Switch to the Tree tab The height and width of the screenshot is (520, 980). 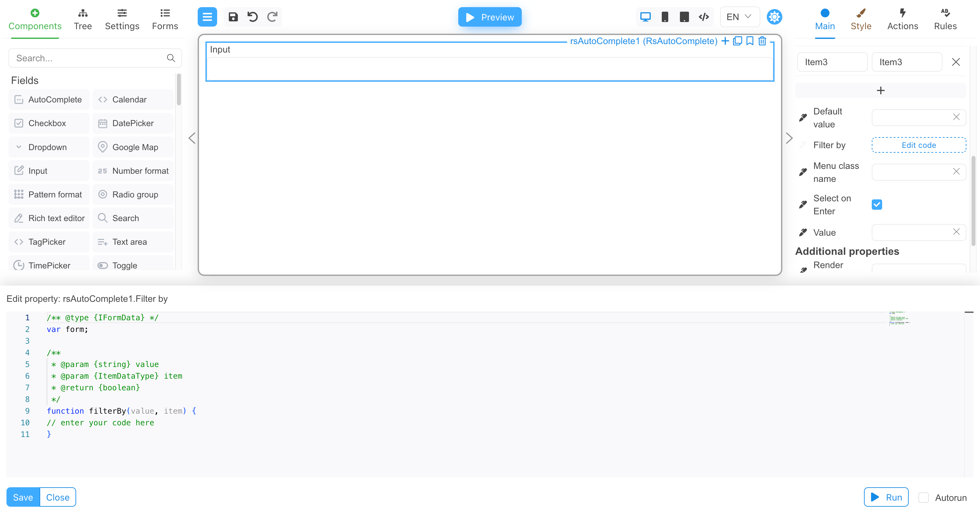pyautogui.click(x=83, y=20)
